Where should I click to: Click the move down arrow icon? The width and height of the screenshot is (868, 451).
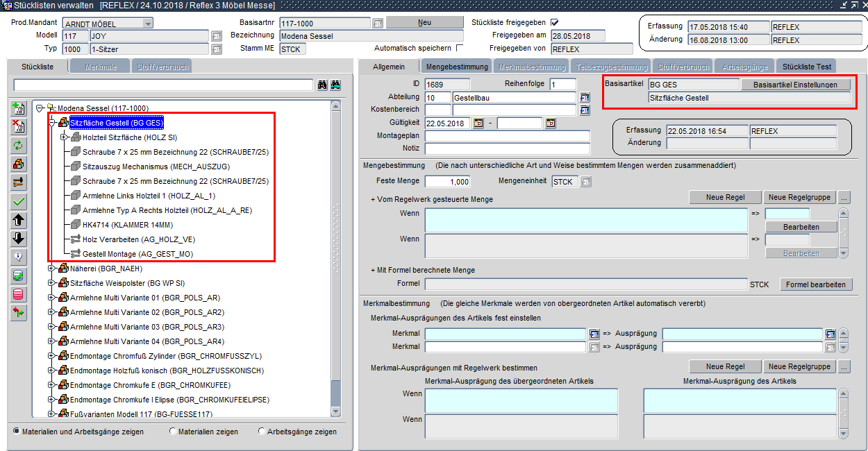19,239
